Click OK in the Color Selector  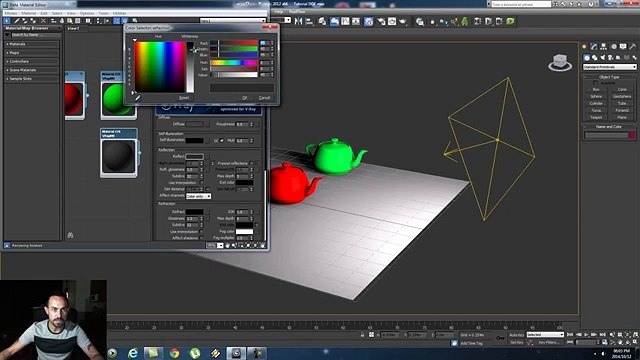pos(244,98)
